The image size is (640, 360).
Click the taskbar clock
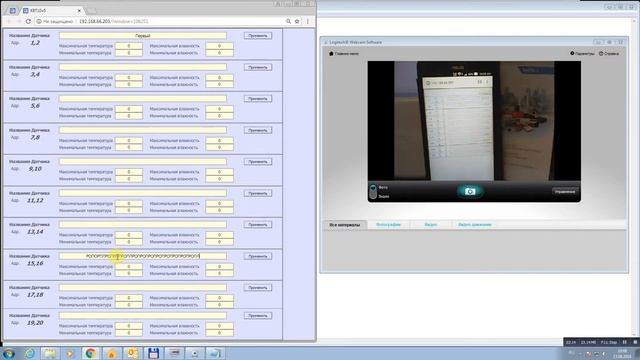coord(622,353)
